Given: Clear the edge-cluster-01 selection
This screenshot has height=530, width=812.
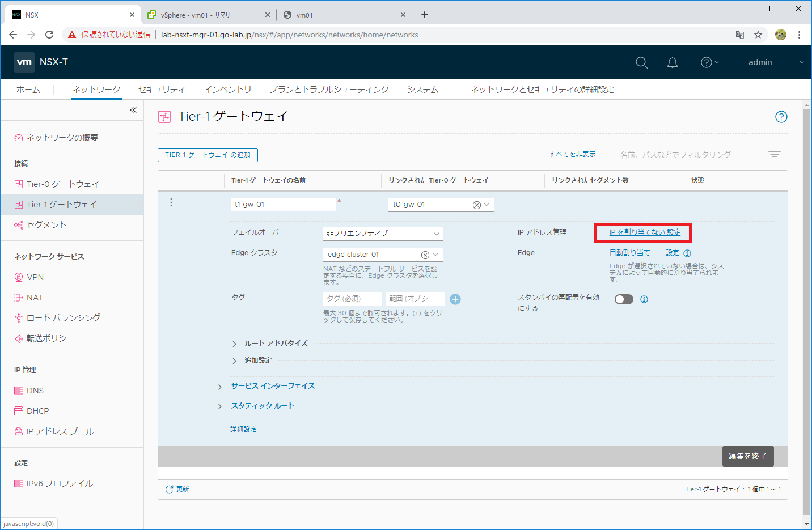Looking at the screenshot, I should (425, 255).
